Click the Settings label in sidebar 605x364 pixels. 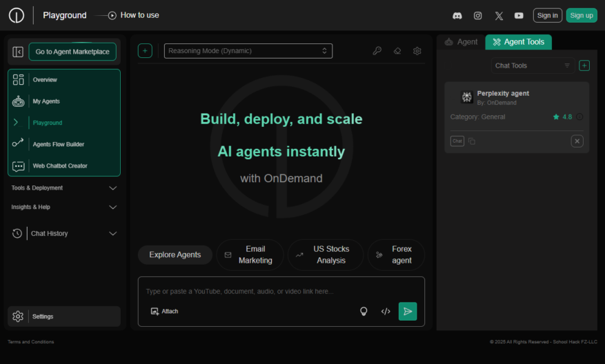pos(43,316)
